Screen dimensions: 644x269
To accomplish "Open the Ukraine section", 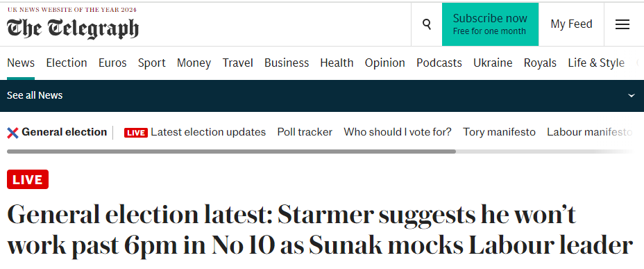I will coord(493,63).
